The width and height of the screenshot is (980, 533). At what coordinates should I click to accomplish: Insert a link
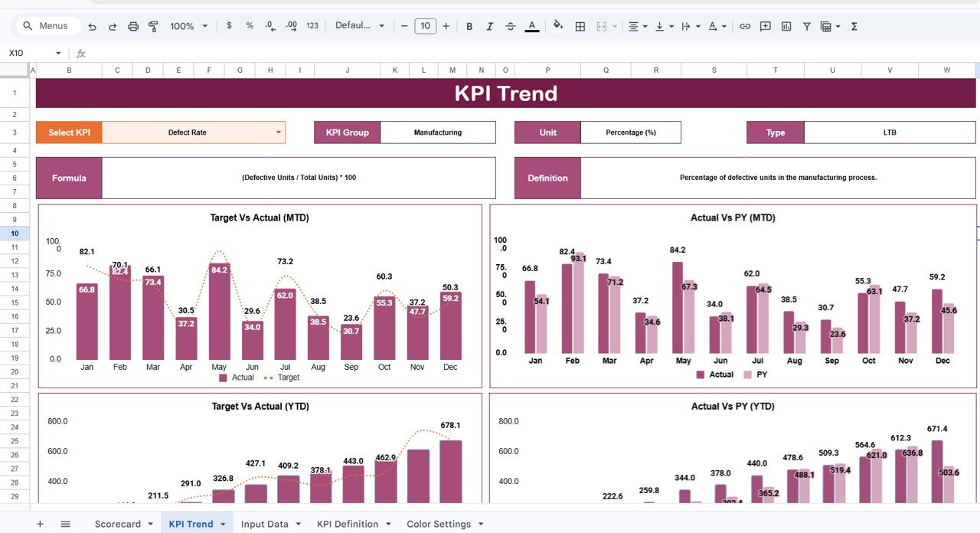[745, 25]
